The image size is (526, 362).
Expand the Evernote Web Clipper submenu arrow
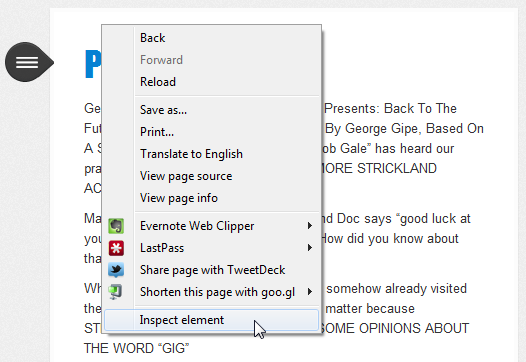pos(310,226)
